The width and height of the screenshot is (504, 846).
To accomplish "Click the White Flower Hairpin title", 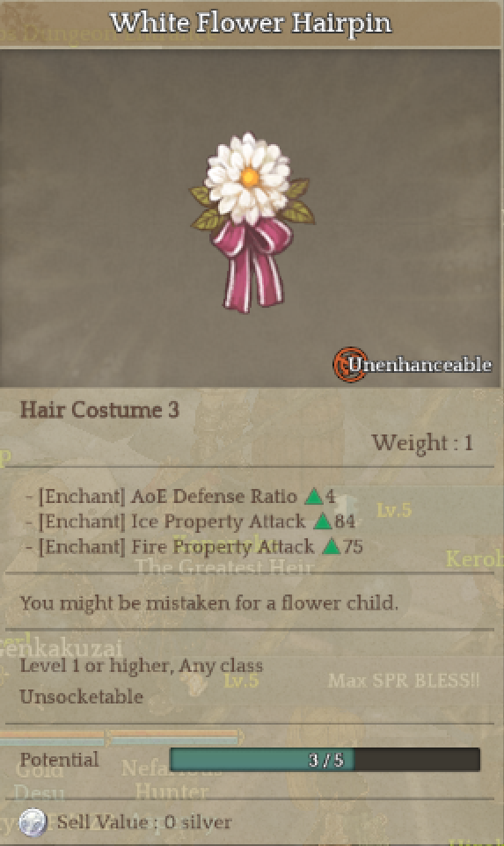I will tap(251, 24).
